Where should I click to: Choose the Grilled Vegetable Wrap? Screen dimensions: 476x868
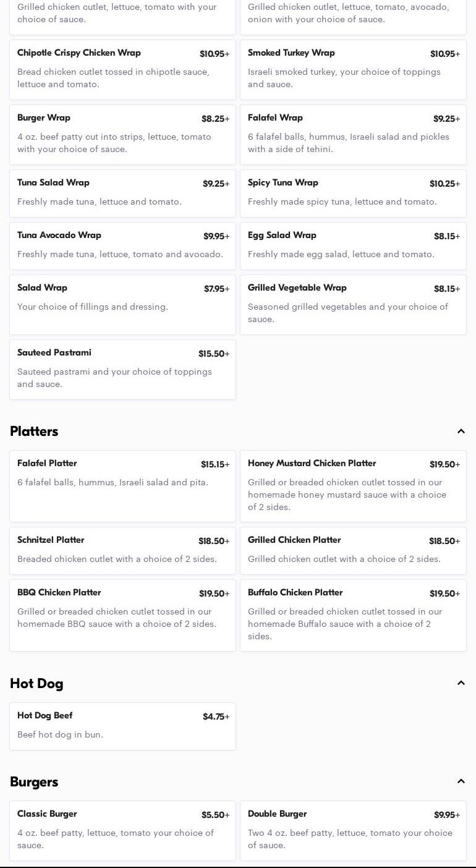coord(353,305)
